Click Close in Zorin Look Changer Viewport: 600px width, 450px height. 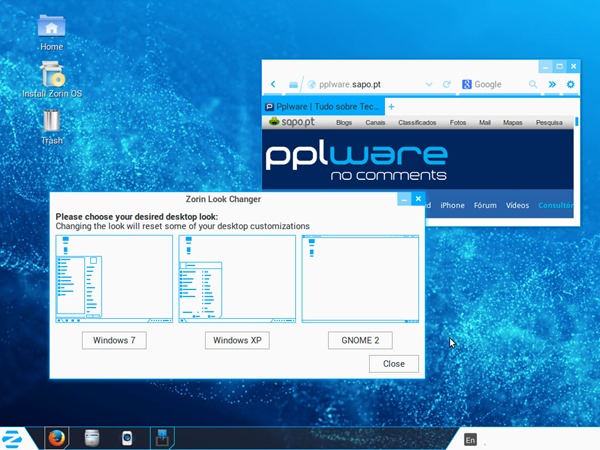394,364
